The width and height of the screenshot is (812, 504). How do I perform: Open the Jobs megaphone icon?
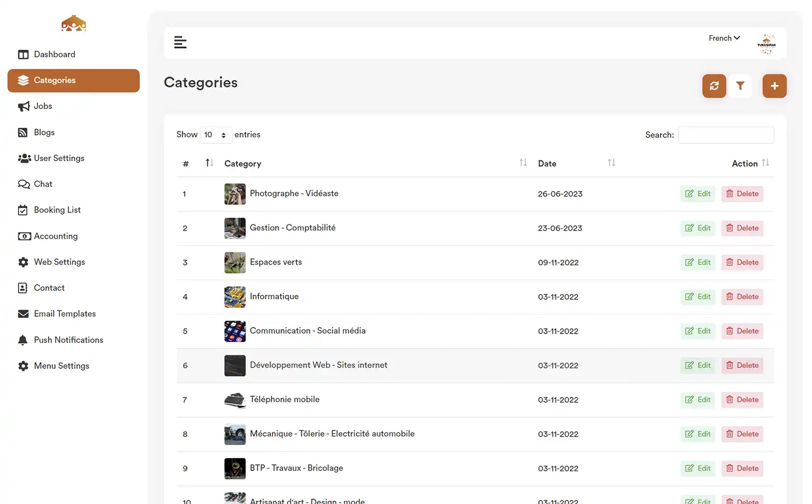click(23, 106)
